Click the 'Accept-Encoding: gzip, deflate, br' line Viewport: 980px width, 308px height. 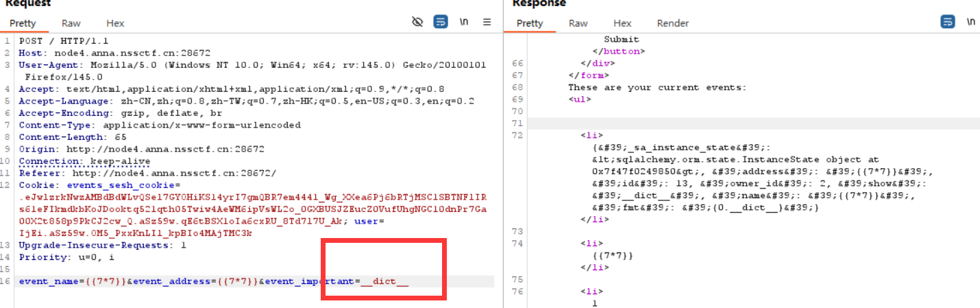[121, 113]
